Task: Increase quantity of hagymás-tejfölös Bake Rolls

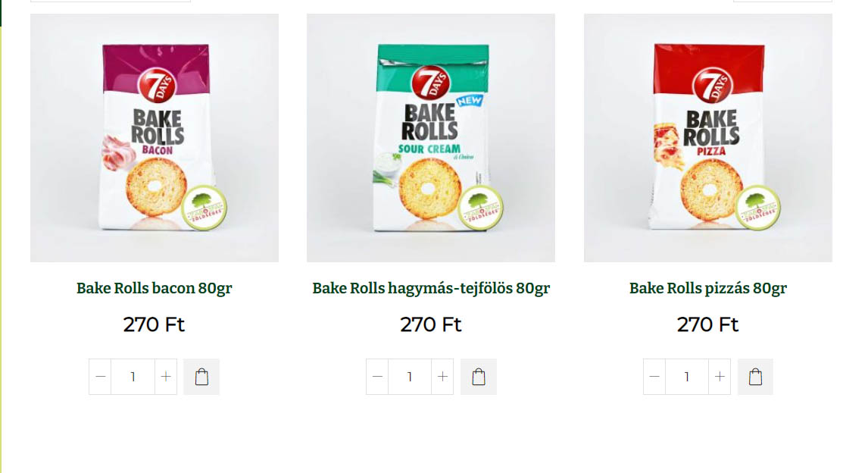Action: pyautogui.click(x=442, y=377)
